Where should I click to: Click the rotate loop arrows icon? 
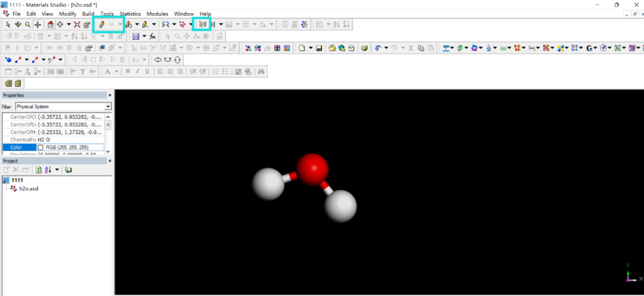(x=157, y=60)
